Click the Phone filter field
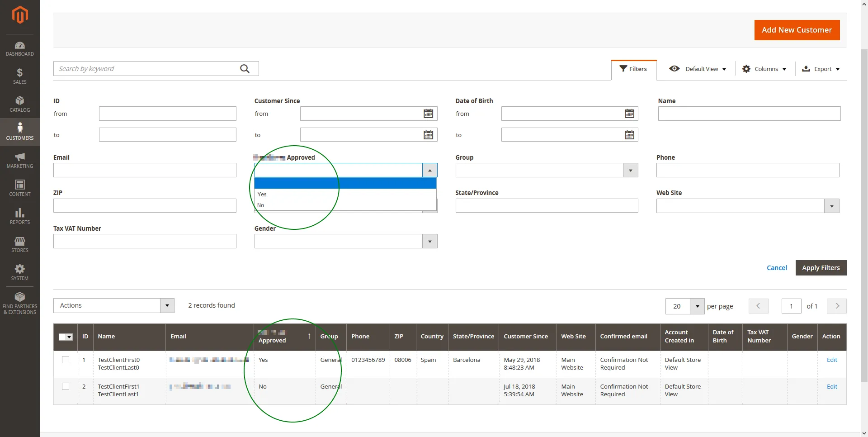 click(x=748, y=170)
